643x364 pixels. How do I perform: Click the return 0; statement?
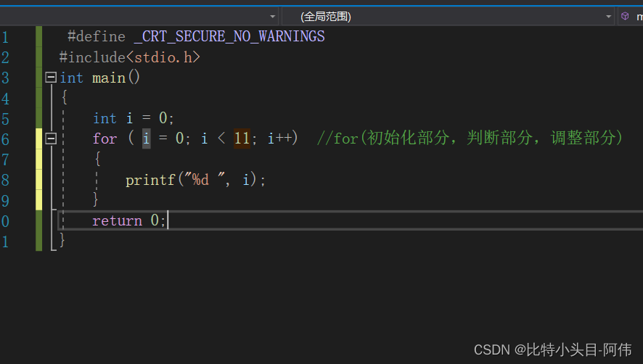[x=128, y=220]
